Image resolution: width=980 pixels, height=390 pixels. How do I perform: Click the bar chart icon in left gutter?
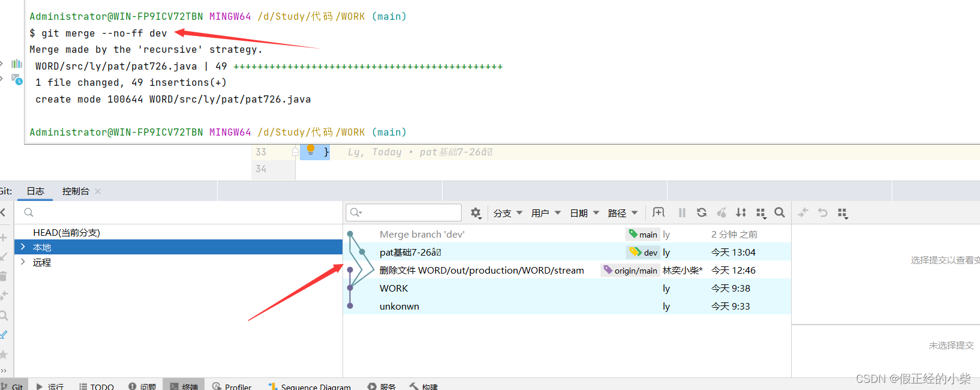click(16, 64)
